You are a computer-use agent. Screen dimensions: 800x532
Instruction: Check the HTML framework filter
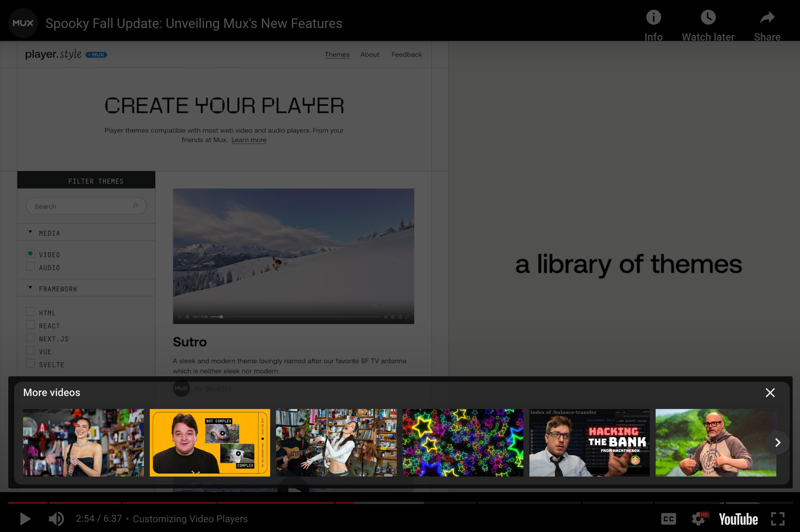(x=30, y=311)
